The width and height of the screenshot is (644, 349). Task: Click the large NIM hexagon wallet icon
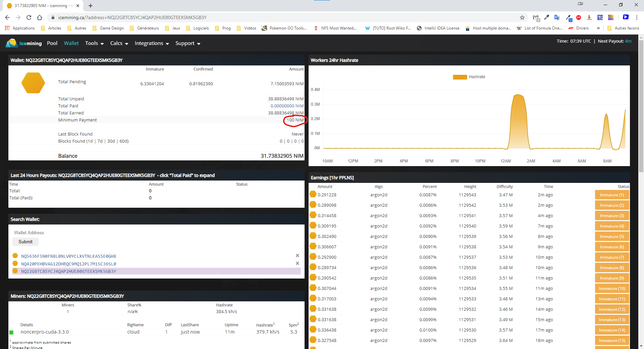point(33,83)
